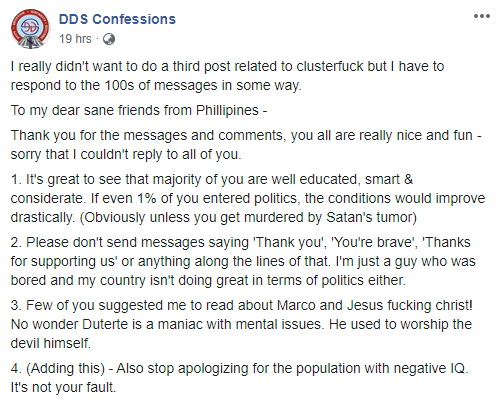Click the name Duterte in the post
The width and height of the screenshot is (499, 399).
(x=105, y=324)
